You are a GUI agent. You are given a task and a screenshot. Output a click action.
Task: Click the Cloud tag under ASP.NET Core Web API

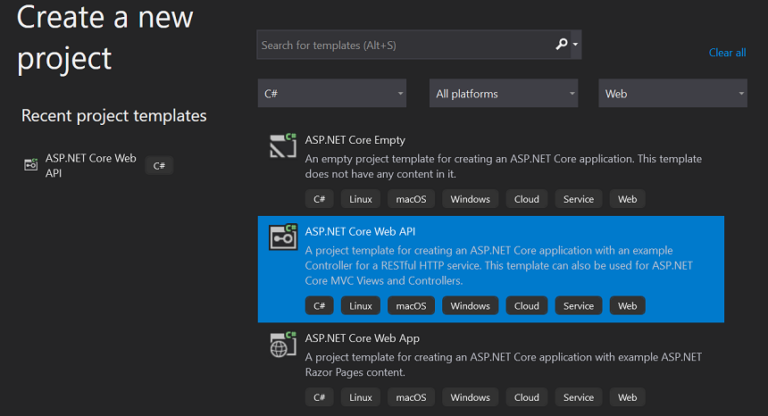[x=526, y=306]
